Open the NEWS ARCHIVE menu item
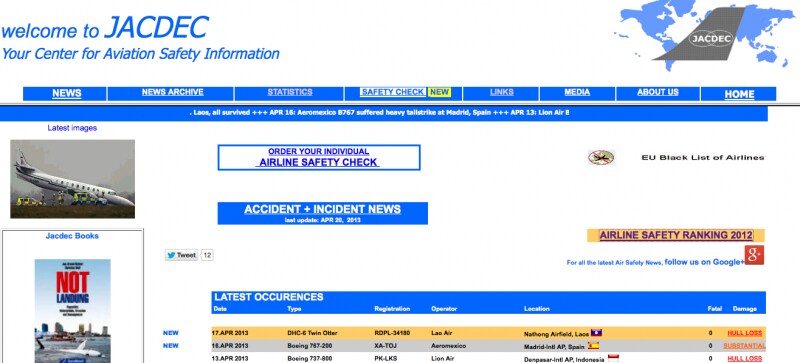 tap(172, 92)
